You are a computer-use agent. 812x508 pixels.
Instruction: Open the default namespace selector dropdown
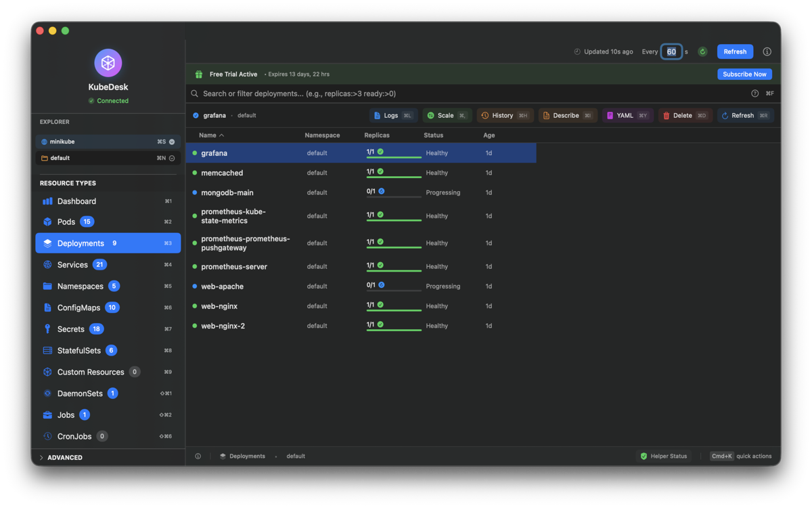pyautogui.click(x=172, y=158)
